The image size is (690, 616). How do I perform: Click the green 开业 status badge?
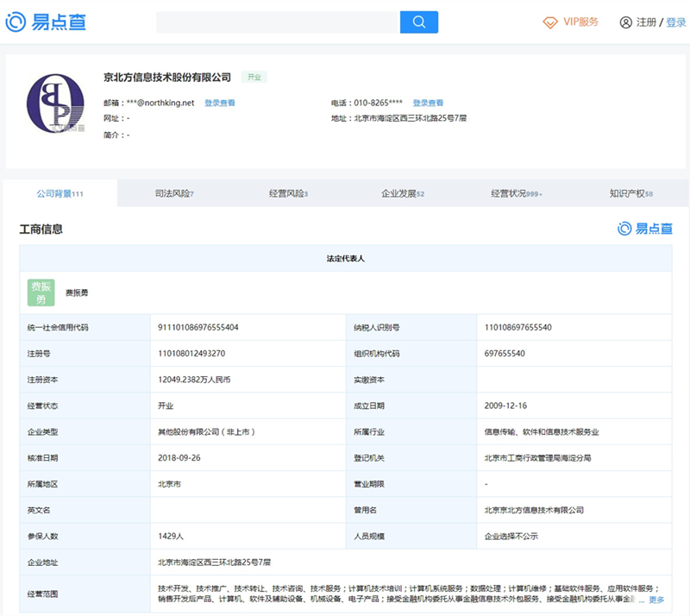point(255,76)
